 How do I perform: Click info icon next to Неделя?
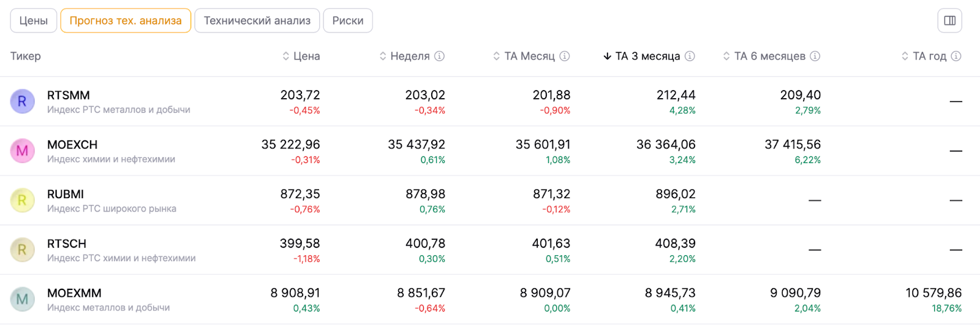(x=439, y=56)
